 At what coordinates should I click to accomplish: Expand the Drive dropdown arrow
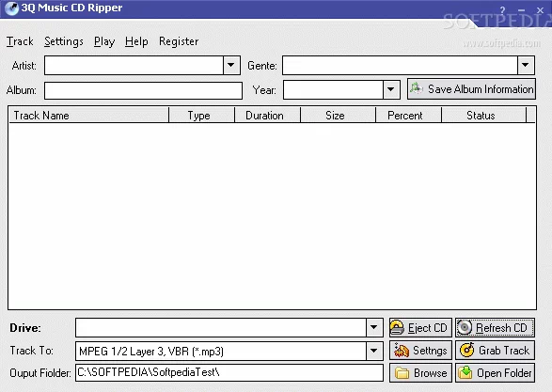tap(374, 327)
